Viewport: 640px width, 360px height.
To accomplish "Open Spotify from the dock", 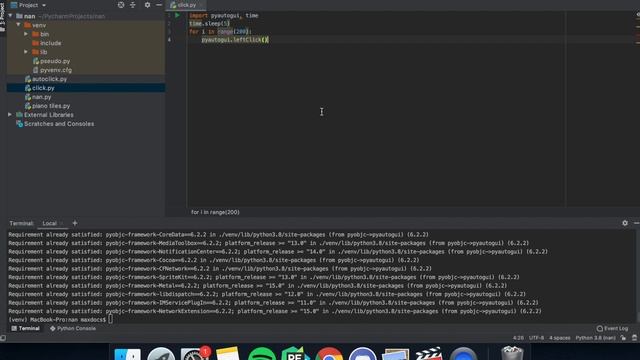I will coord(262,354).
